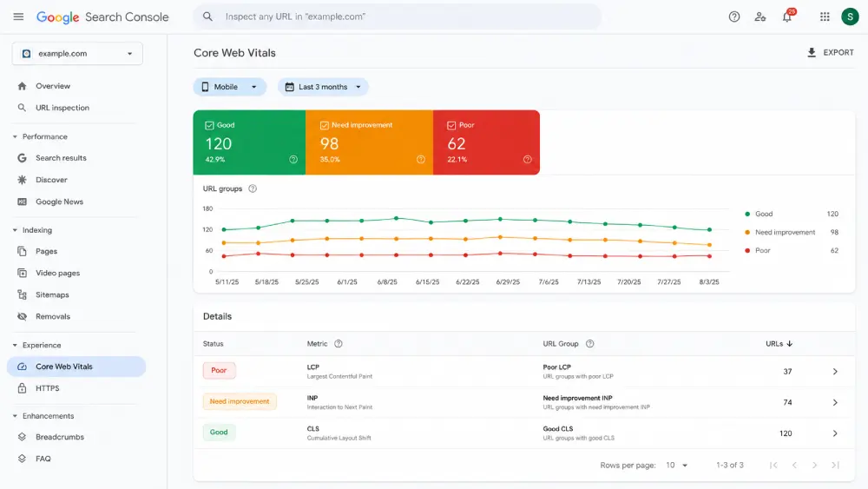Click the Export download icon
The image size is (868, 489).
coord(812,53)
